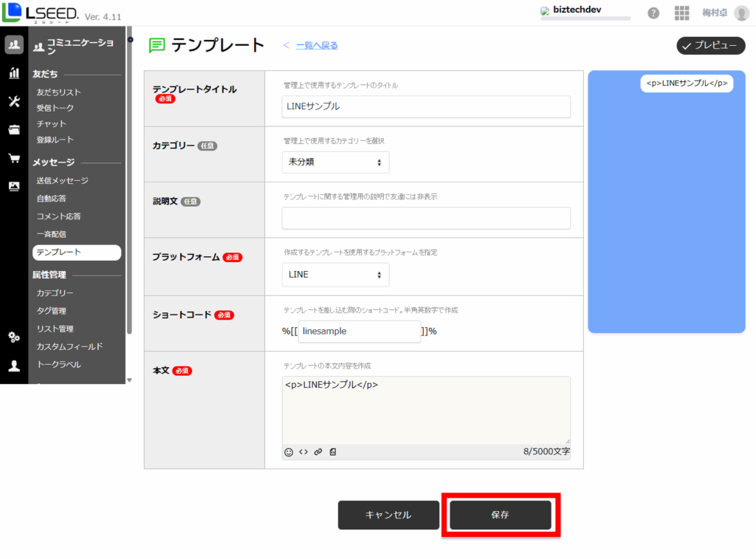Click the help question mark icon
The width and height of the screenshot is (756, 559).
653,13
